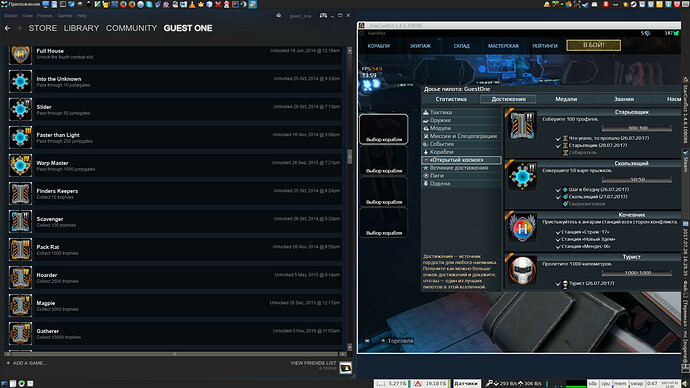Screen dimensions: 690x388
Task: Select the Оружие achievement category
Action: (x=461, y=121)
